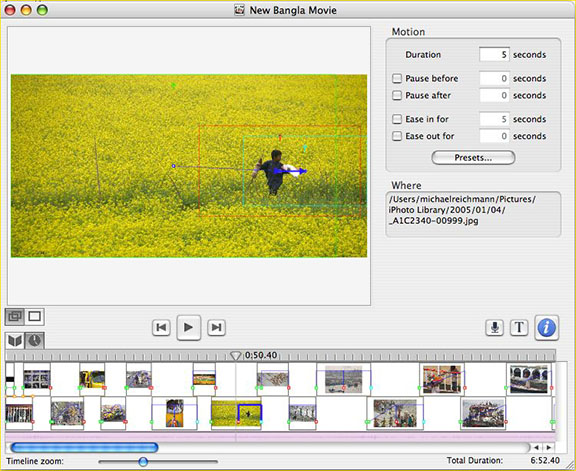Viewport: 576px width, 471px height.
Task: Click the horizontal timeline scrollbar thumb
Action: (x=84, y=447)
